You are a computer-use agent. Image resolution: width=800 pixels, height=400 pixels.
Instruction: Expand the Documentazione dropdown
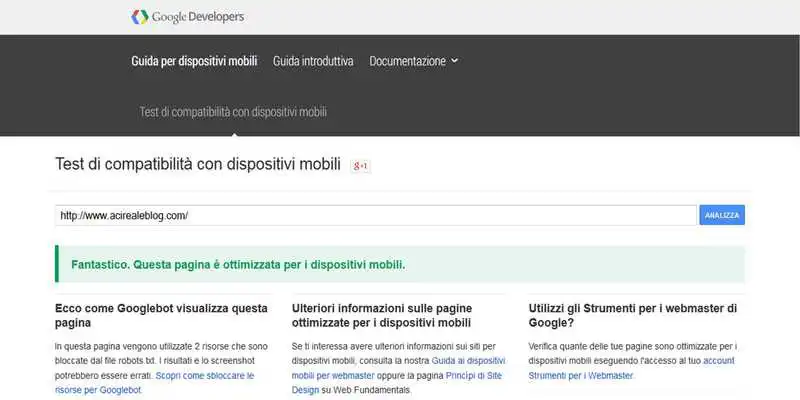414,61
